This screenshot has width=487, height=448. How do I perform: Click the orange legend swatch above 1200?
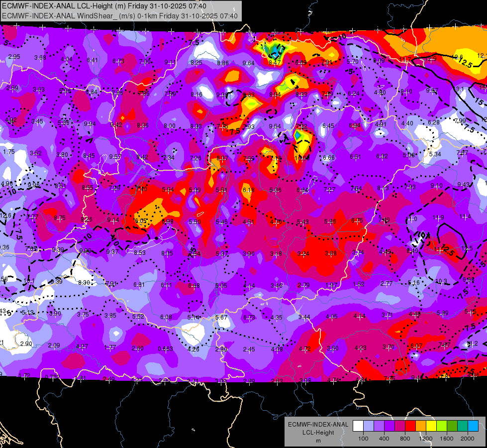pyautogui.click(x=421, y=426)
